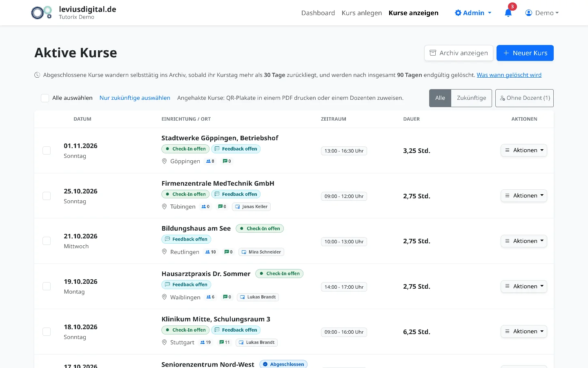Viewport: 588px width, 368px height.
Task: Select the Alle filter tab
Action: [x=440, y=98]
